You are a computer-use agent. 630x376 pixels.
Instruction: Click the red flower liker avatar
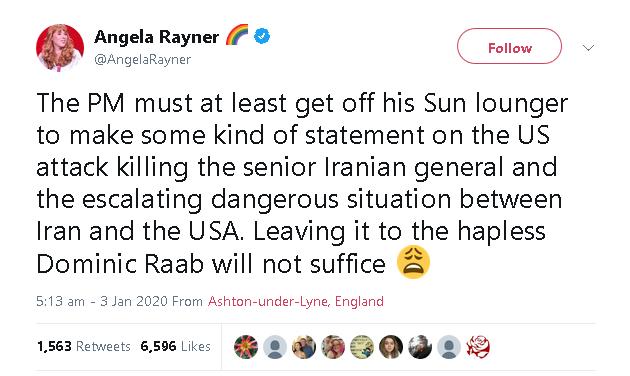click(246, 347)
